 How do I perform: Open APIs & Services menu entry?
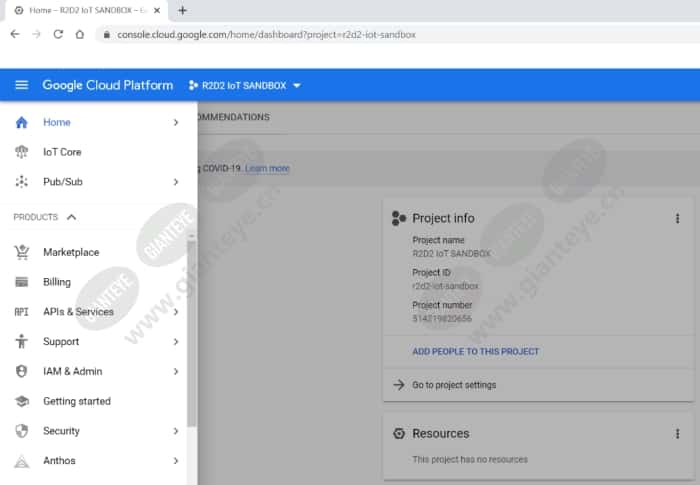click(x=78, y=312)
